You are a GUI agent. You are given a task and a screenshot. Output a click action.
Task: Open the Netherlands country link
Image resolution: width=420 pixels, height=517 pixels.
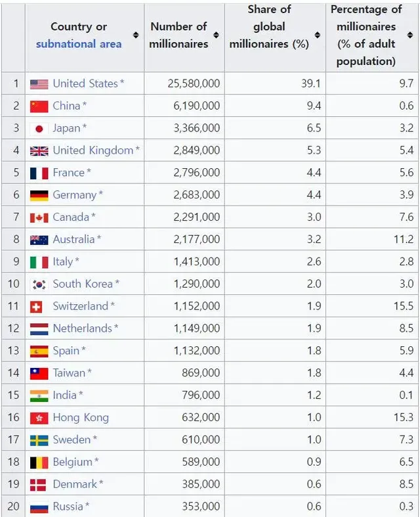[82, 328]
